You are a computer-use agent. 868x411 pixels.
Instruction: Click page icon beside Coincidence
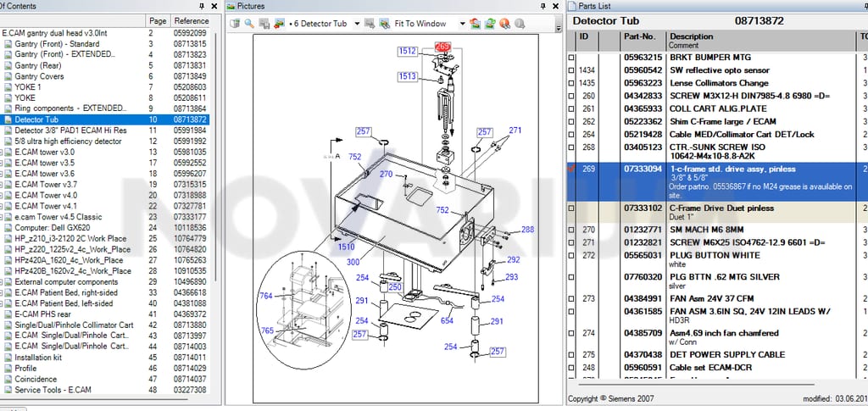[8, 379]
